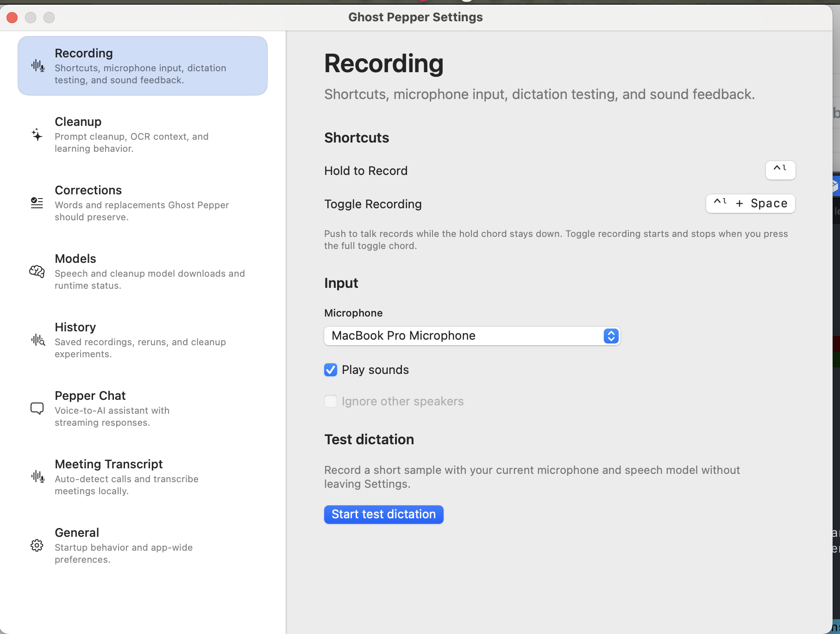Uncheck the Play sounds checkbox
The width and height of the screenshot is (840, 634).
tap(331, 370)
